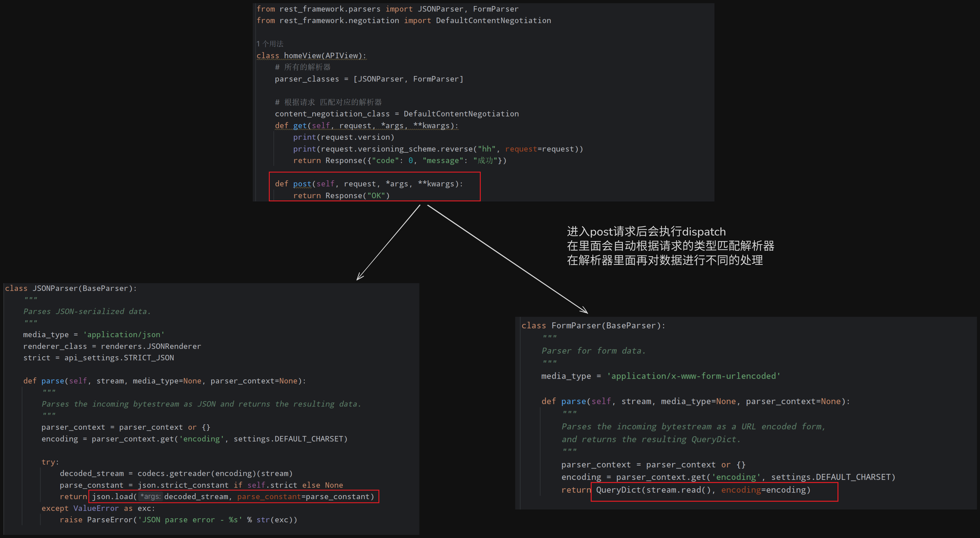Click the "1 个用法" usages hint
The width and height of the screenshot is (980, 538).
pos(270,44)
